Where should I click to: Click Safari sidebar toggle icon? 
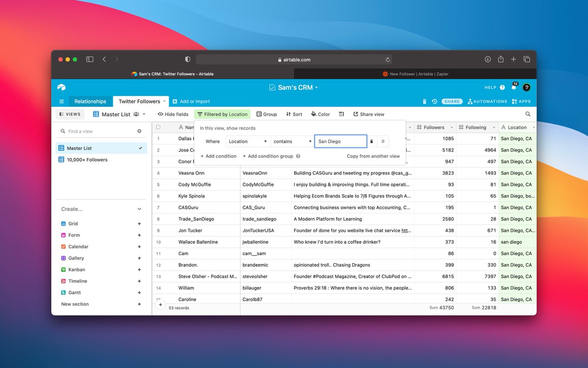click(x=90, y=59)
